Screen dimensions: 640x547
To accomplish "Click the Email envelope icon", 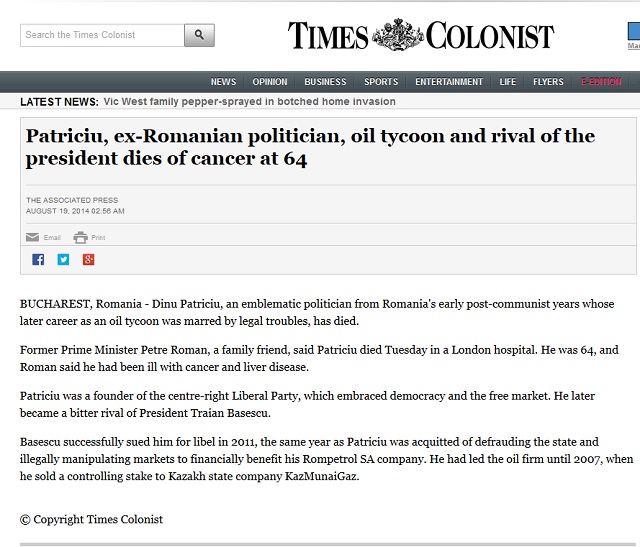I will (33, 238).
